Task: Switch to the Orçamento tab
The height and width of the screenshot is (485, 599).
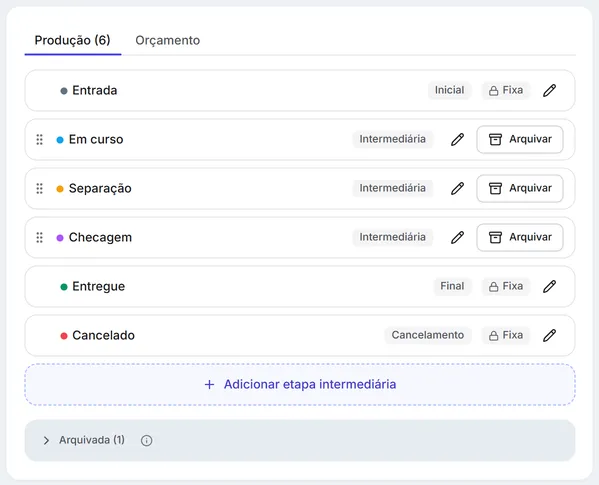Action: pos(167,40)
